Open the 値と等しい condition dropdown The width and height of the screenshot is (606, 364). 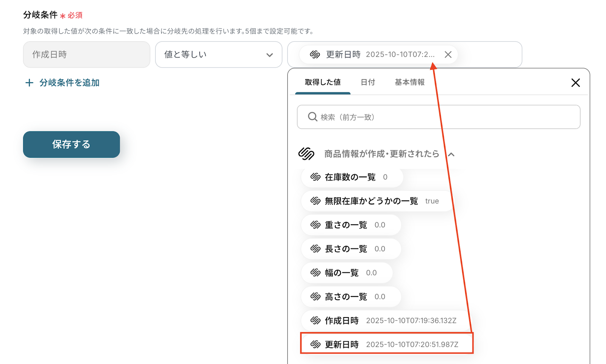click(219, 54)
